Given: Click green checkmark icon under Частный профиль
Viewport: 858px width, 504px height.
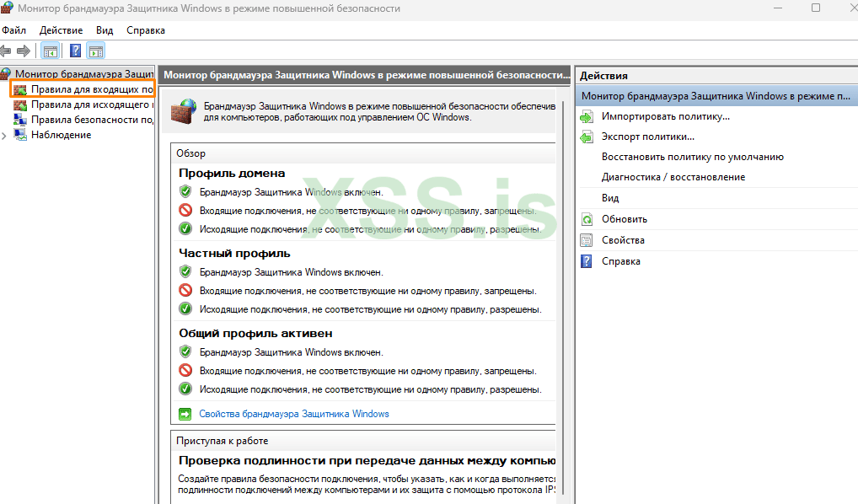Looking at the screenshot, I should click(185, 309).
